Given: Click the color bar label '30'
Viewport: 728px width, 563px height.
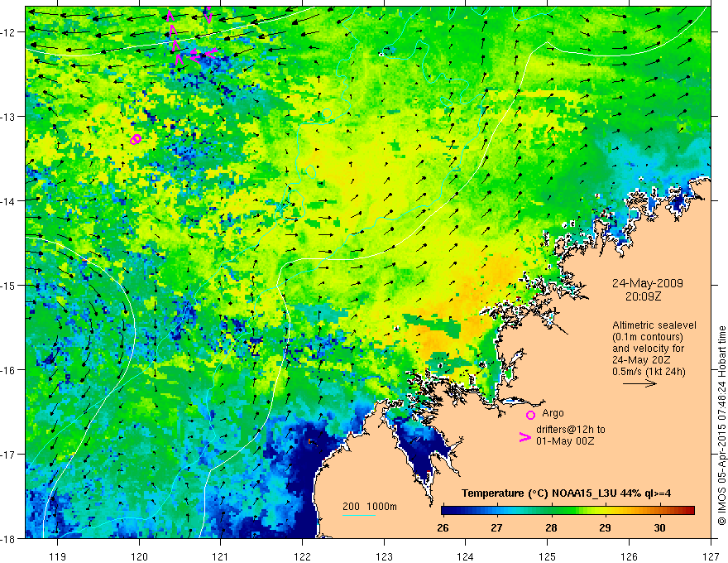Looking at the screenshot, I should 659,527.
